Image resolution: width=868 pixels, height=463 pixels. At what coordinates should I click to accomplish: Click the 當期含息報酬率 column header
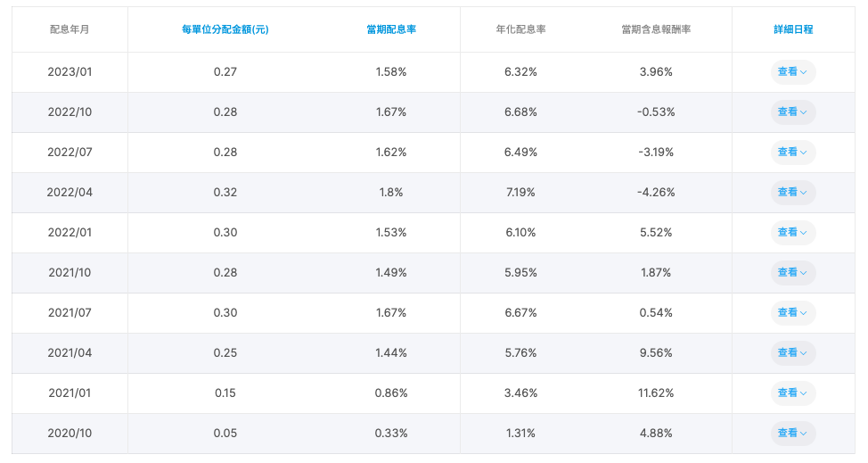point(656,29)
